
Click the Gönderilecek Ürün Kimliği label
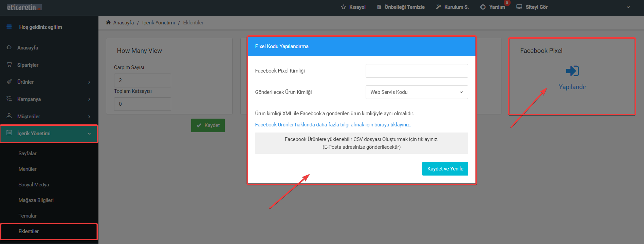point(283,92)
